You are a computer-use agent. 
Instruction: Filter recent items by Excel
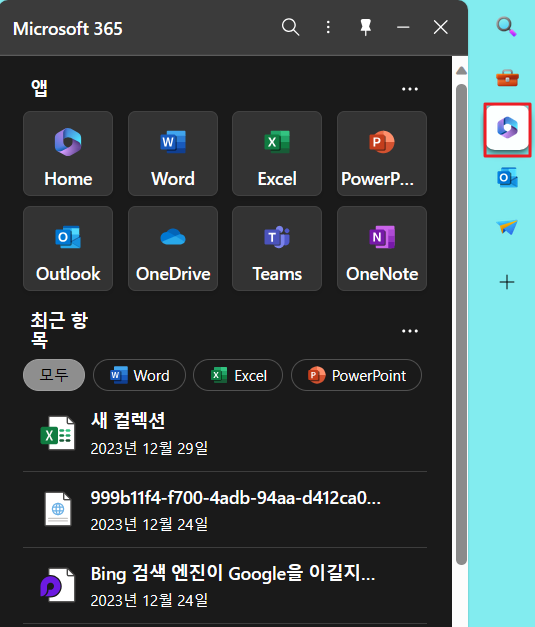coord(238,375)
